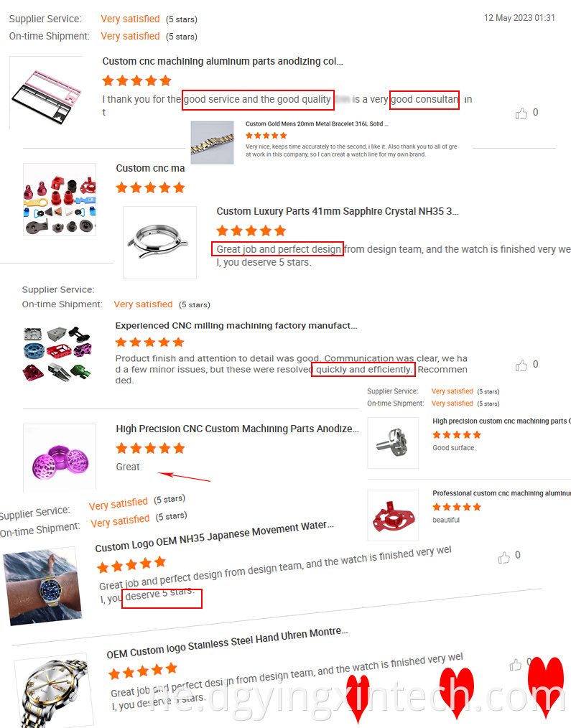View red machined aluminum part image
Screen dimensions: 571x728
pyautogui.click(x=393, y=515)
